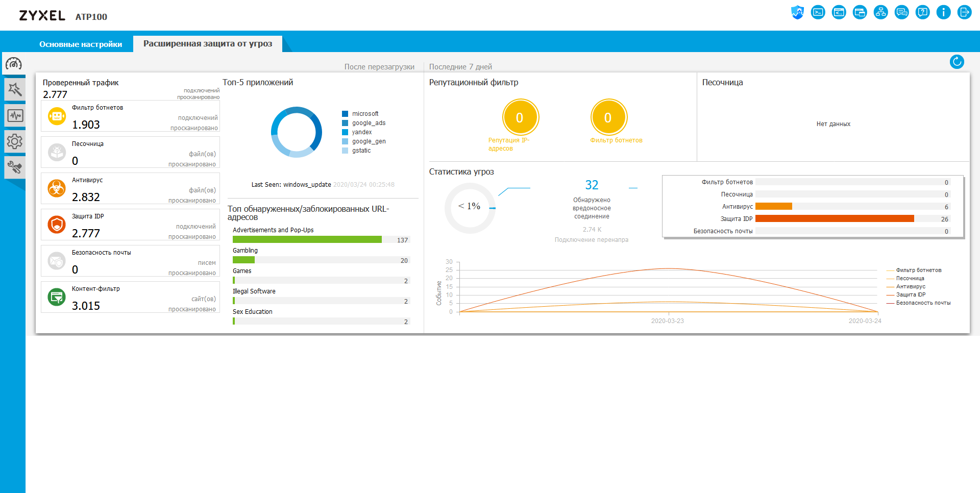Refresh the dashboard with the circular arrow
The image size is (980, 493).
click(957, 62)
